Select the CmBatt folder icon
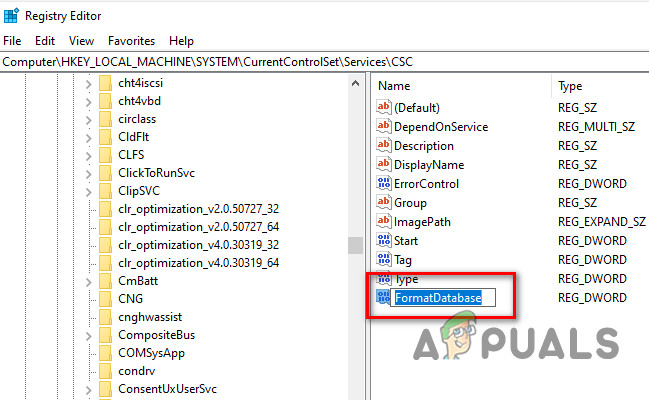The height and width of the screenshot is (400, 649). click(x=105, y=281)
